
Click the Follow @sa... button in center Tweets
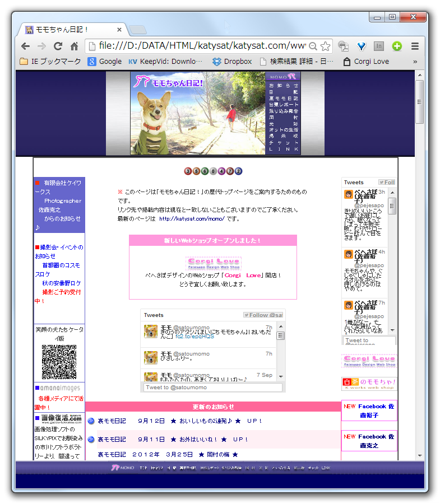coord(263,315)
